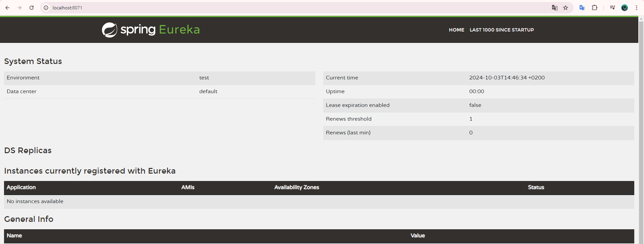Screen dimensions: 644x244
Task: Open the browser profile avatar
Action: click(x=625, y=8)
